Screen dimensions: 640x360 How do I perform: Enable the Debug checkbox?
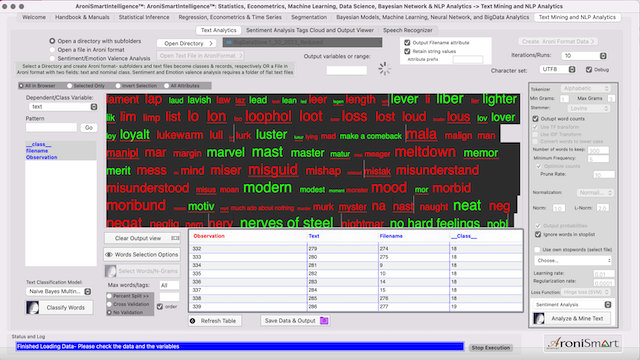[589, 69]
